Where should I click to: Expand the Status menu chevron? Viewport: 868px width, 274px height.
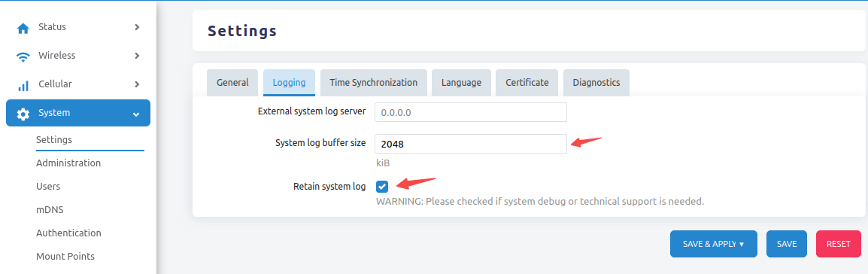point(137,27)
